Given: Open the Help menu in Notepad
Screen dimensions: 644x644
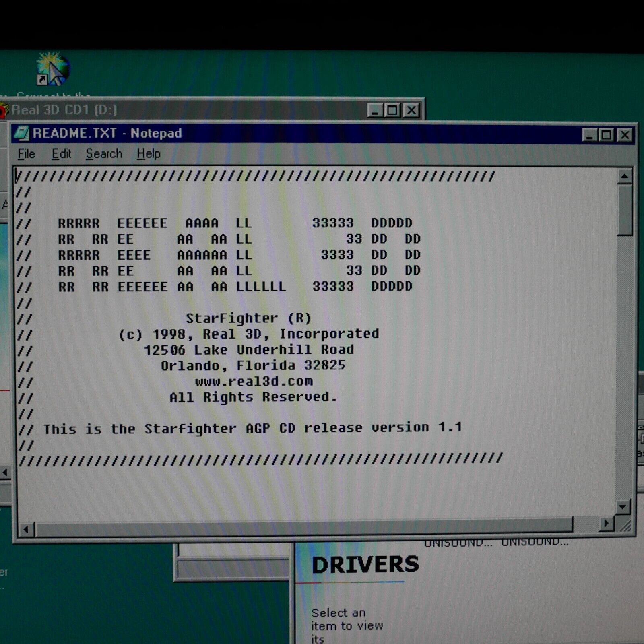Looking at the screenshot, I should [x=149, y=154].
